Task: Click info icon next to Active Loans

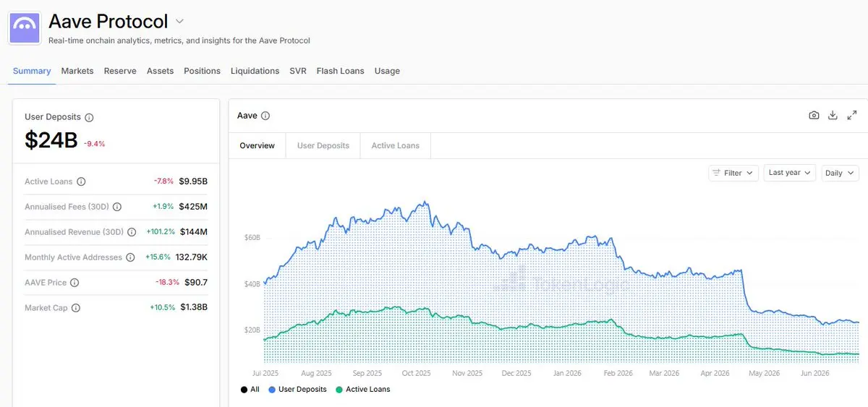Action: (x=81, y=182)
